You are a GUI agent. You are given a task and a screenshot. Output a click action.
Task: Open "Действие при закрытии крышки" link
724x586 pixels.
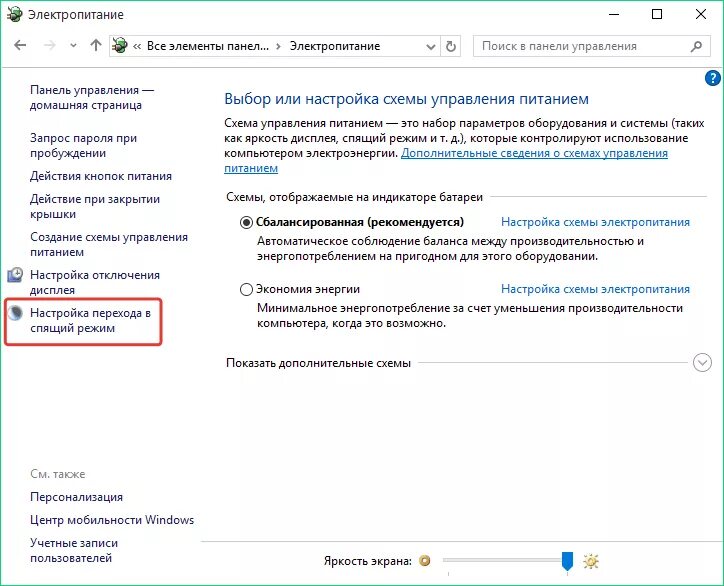(95, 206)
